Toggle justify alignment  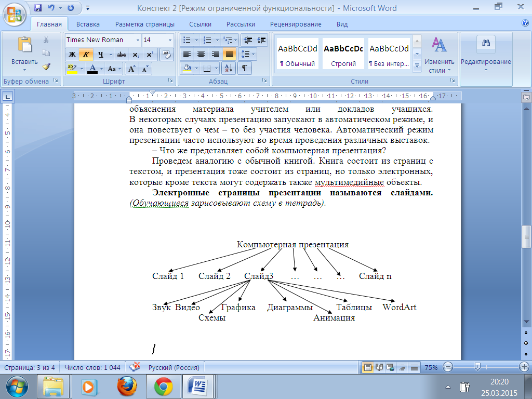230,54
